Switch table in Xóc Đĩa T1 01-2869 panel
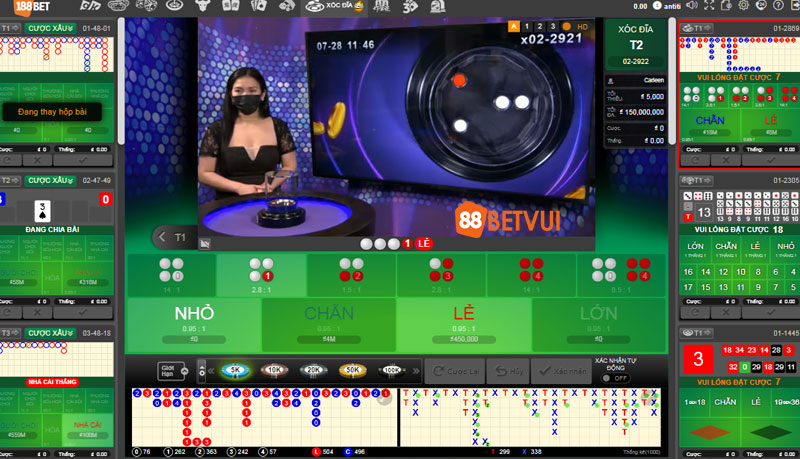Screen dimensions: 800x459 (x=697, y=28)
